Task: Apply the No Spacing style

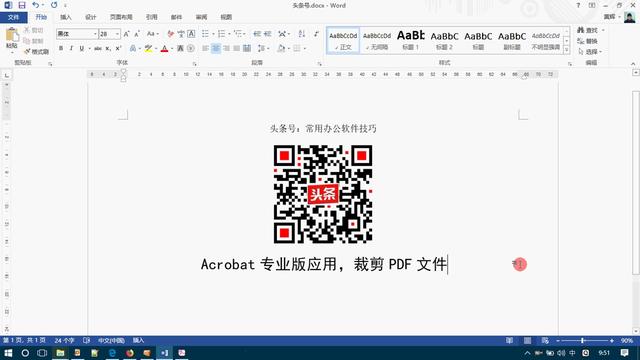Action: tap(377, 40)
